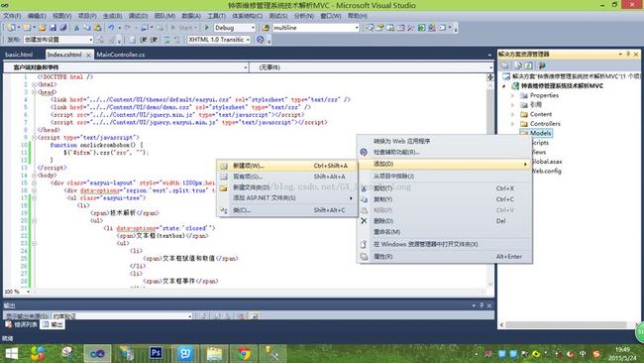644x363 pixels.
Task: Switch to MainController.cs tab
Action: [120, 55]
